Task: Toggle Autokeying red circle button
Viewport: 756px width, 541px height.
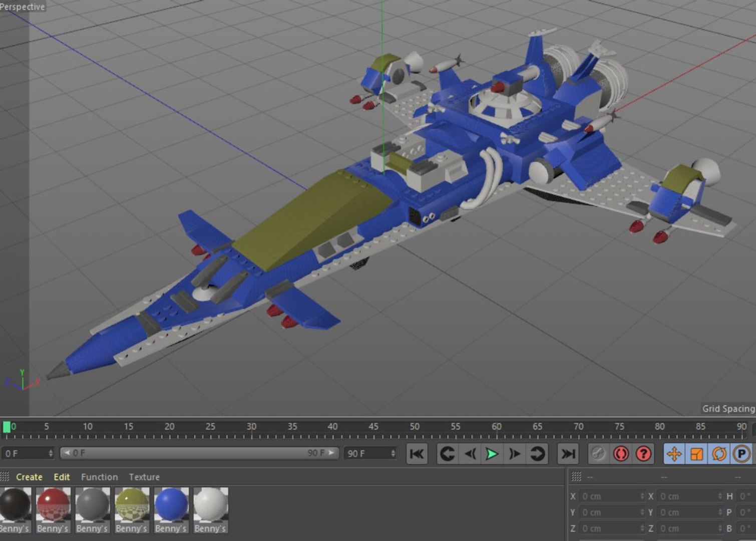Action: click(x=621, y=454)
